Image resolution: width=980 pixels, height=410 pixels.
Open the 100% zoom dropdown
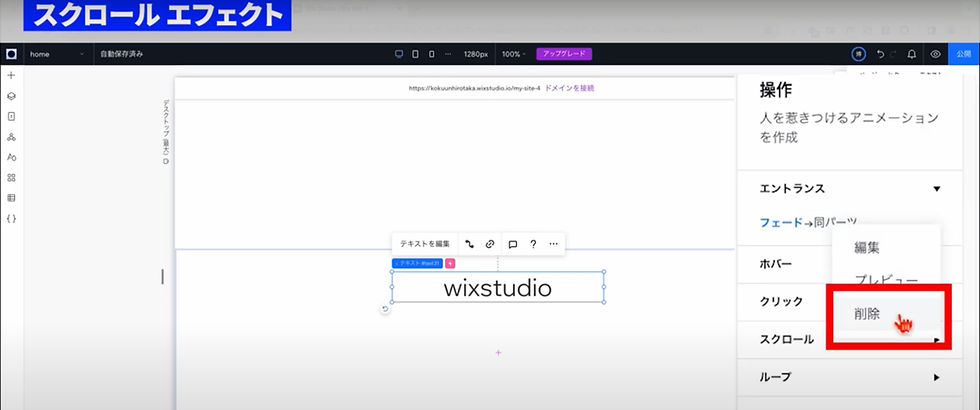[x=514, y=54]
